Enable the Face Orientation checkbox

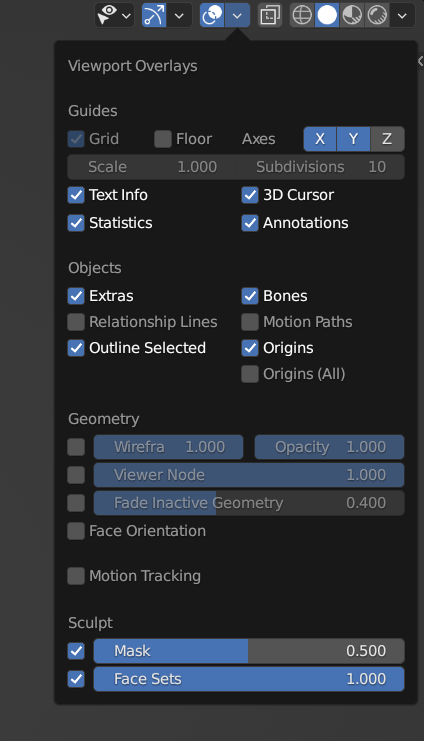coord(76,531)
